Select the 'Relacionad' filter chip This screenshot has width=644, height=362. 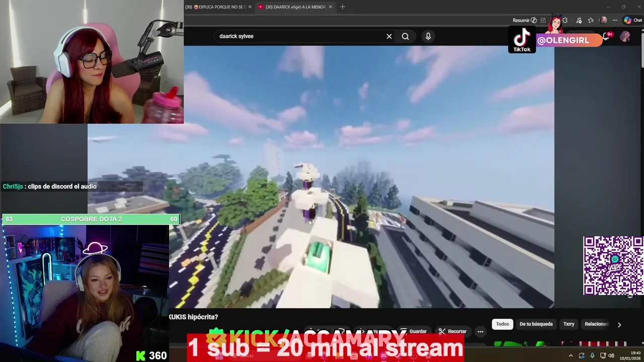(597, 324)
